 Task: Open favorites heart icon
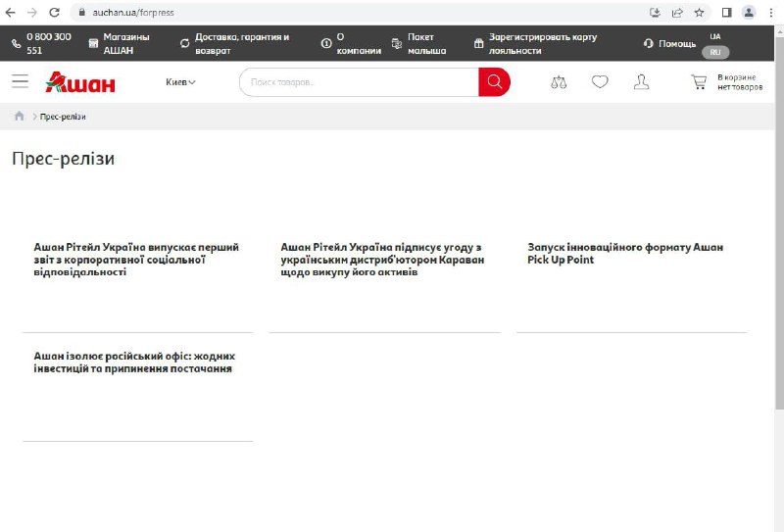tap(600, 81)
